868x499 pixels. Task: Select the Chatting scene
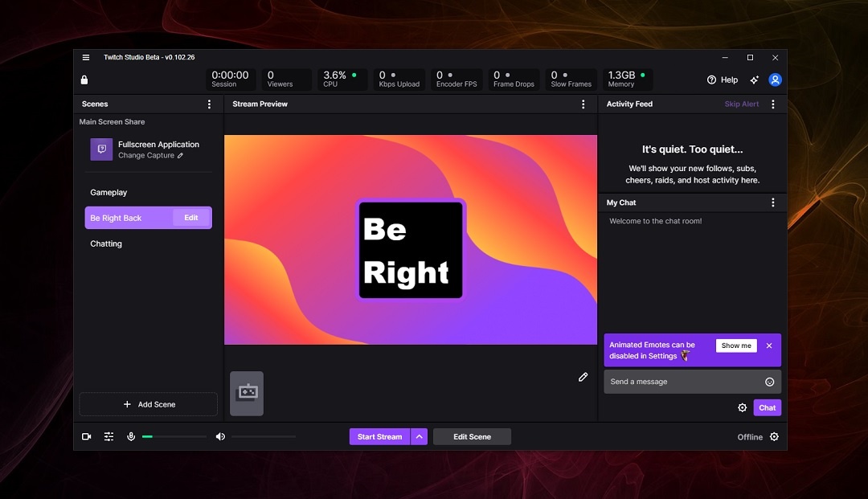[x=106, y=243]
